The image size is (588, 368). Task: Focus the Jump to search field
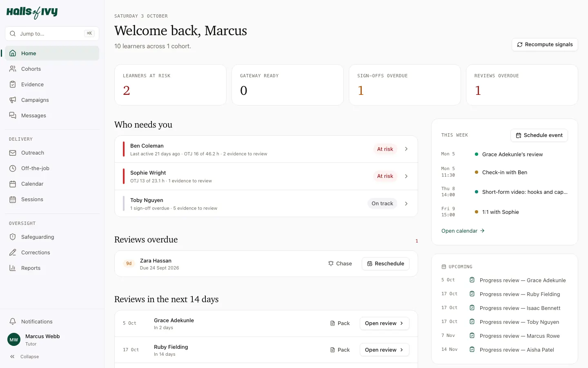pyautogui.click(x=52, y=34)
